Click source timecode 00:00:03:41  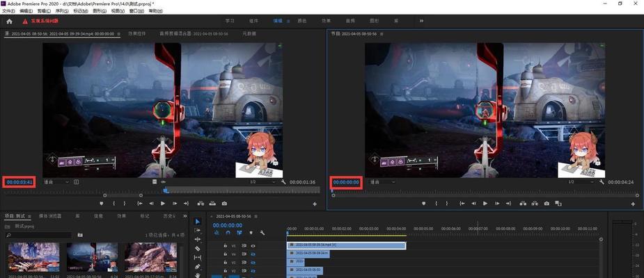coord(19,182)
